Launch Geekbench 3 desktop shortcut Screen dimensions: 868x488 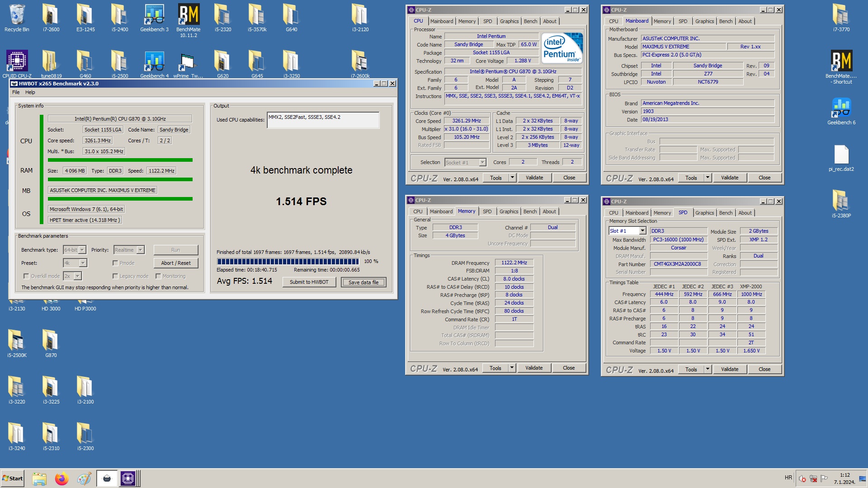tap(154, 18)
